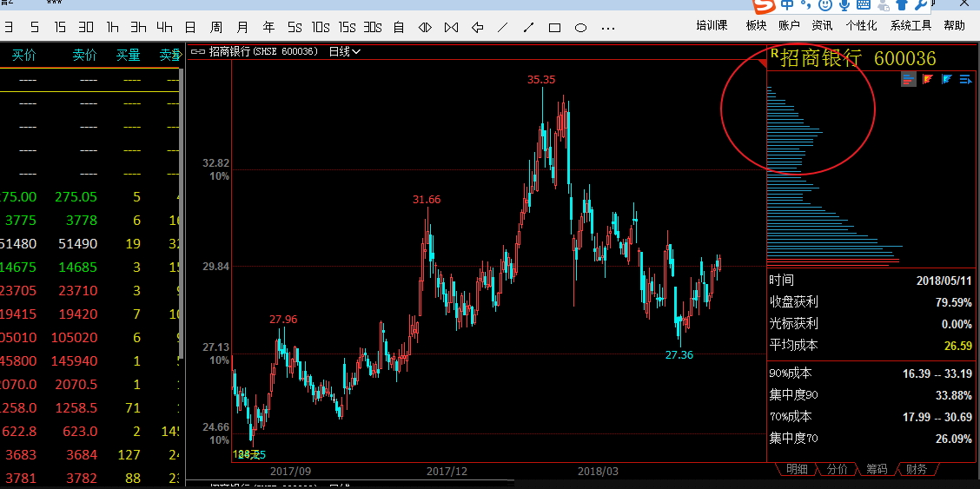The image size is (980, 489).
Task: Click the 35.35 peak price label
Action: click(541, 79)
